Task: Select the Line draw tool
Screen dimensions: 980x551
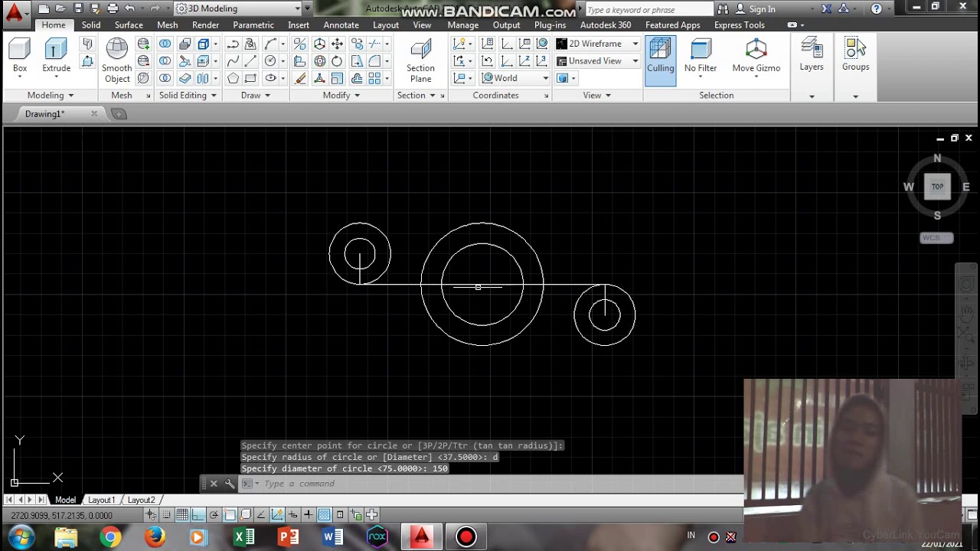Action: click(x=250, y=61)
